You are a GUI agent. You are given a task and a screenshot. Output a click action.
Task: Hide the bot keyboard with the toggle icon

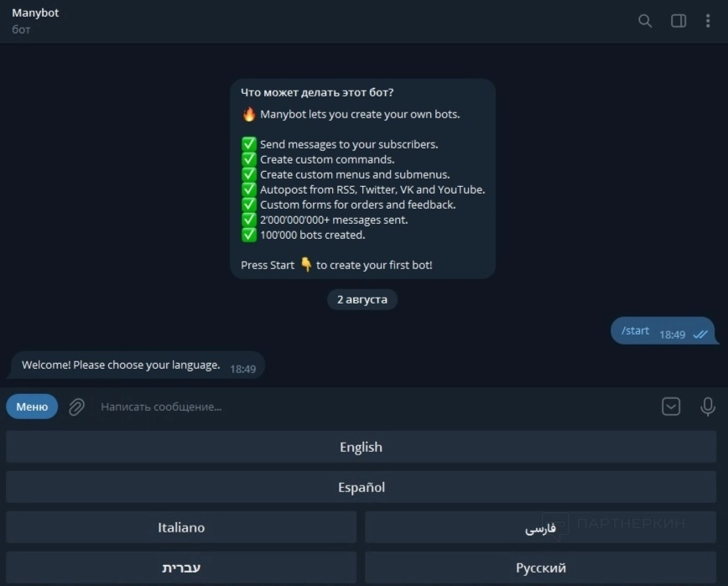[671, 407]
